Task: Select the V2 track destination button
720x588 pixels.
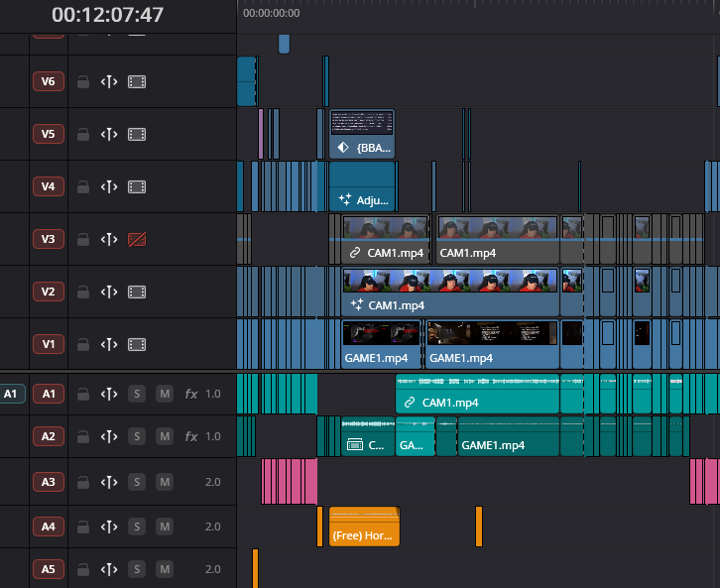Action: pos(49,292)
